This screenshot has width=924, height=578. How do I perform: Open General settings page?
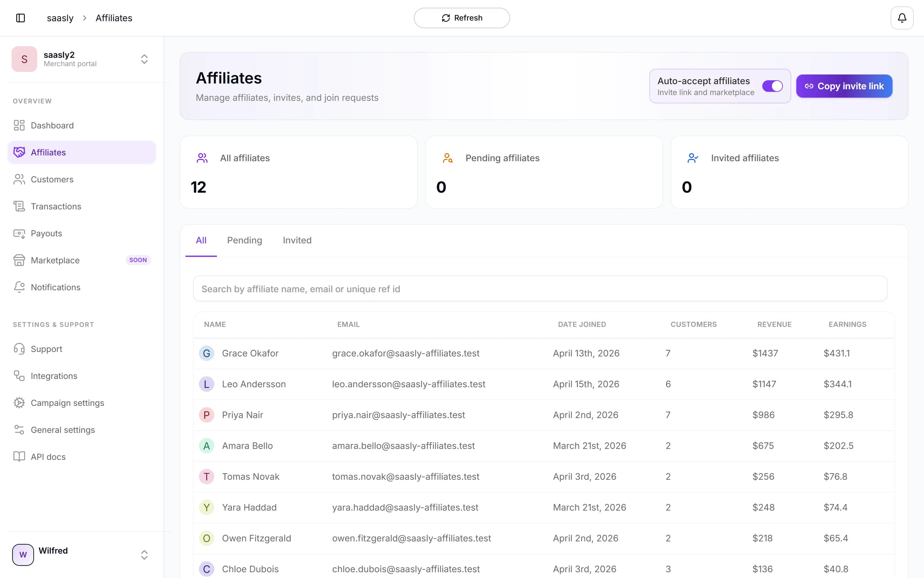(82, 430)
